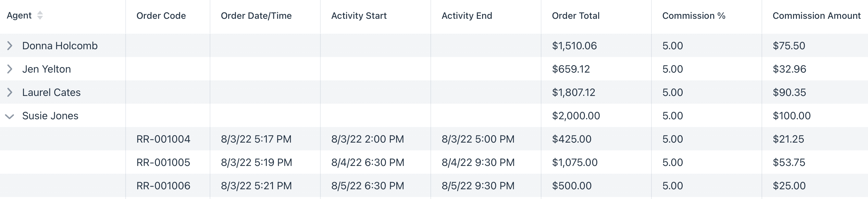Viewport: 868px width, 199px height.
Task: Open order RR-001006
Action: pos(163,185)
